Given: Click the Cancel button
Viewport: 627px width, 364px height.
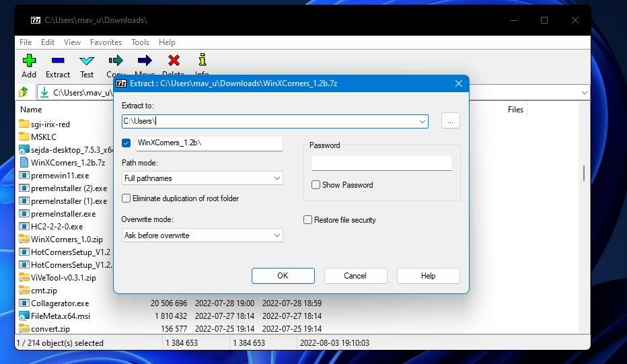Looking at the screenshot, I should (x=355, y=276).
